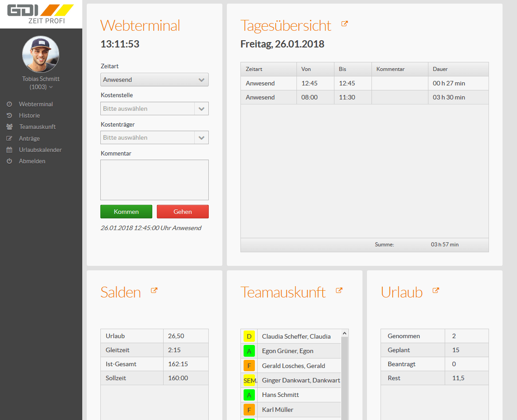Click the Historie icon in sidebar
Screen dimensions: 517x420
click(9, 116)
